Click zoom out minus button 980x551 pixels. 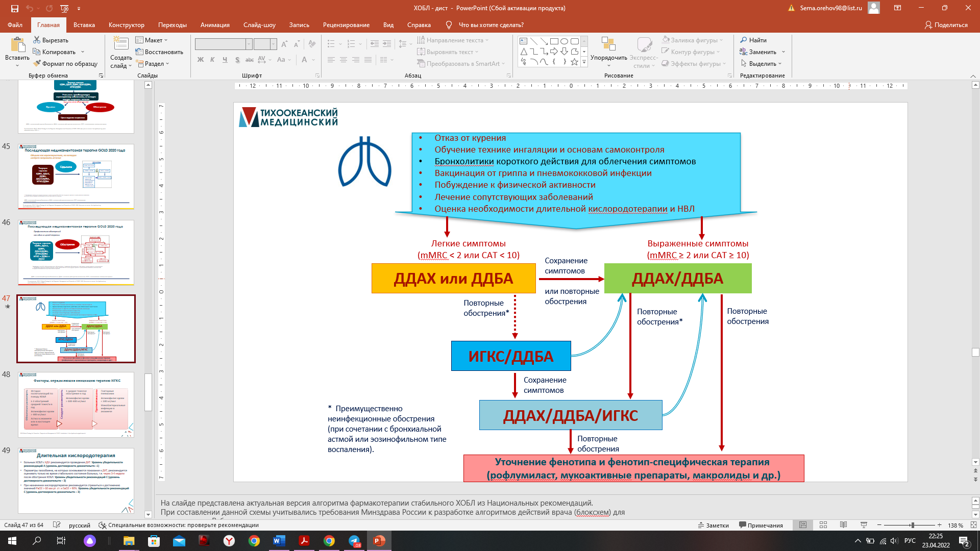pos(879,525)
